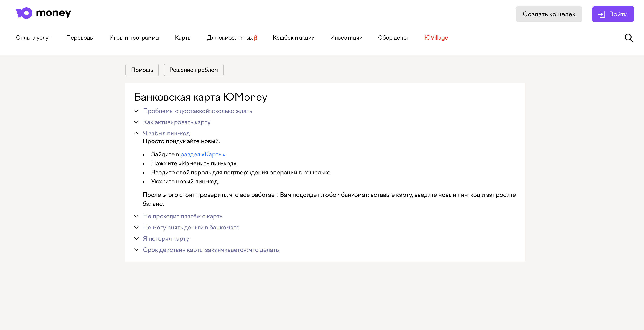Go to Сбор денег section
The width and height of the screenshot is (644, 330).
point(393,38)
